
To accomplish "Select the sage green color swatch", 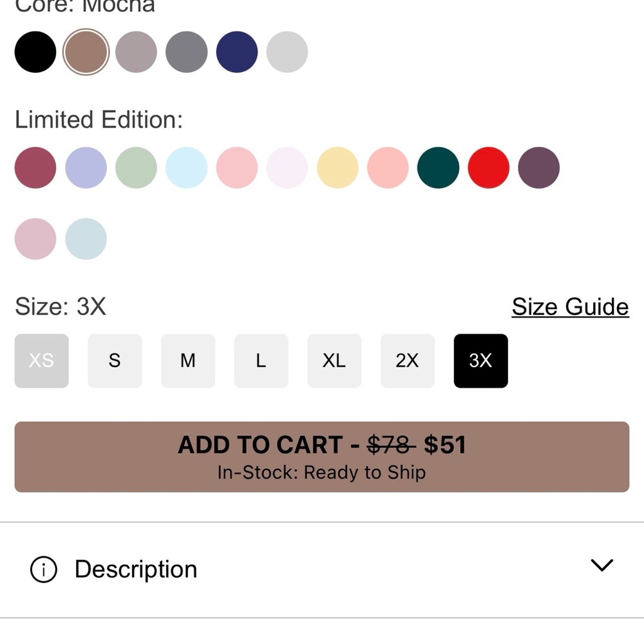I will click(136, 167).
